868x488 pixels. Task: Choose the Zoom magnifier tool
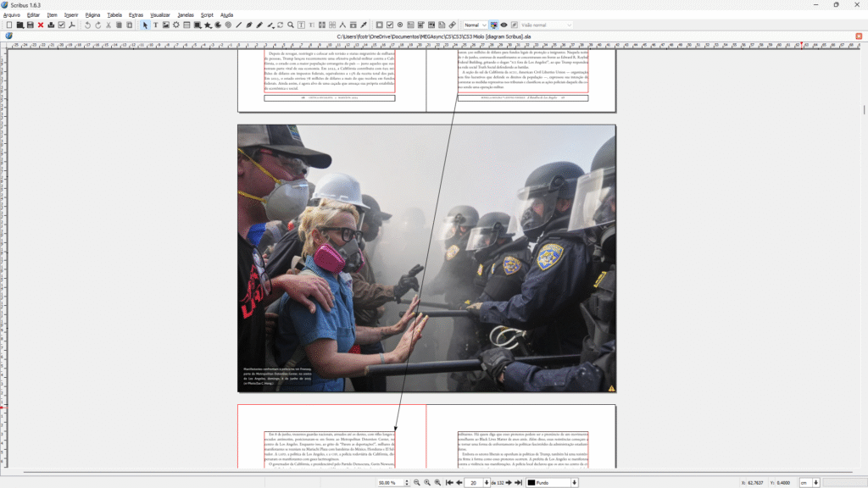(x=291, y=25)
